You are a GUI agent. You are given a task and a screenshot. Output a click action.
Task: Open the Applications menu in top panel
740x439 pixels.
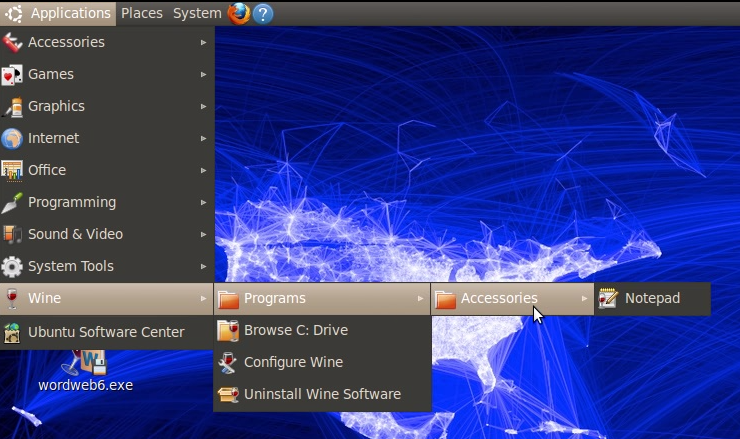click(58, 13)
